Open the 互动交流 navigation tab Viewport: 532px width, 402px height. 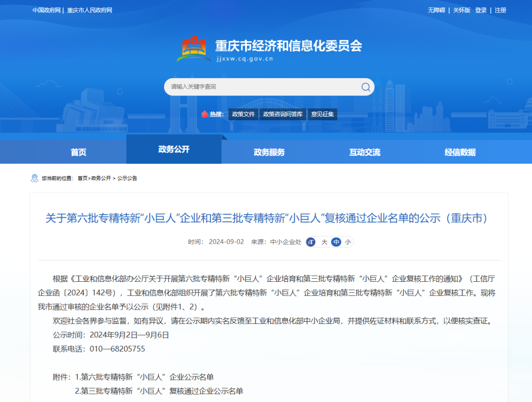364,152
